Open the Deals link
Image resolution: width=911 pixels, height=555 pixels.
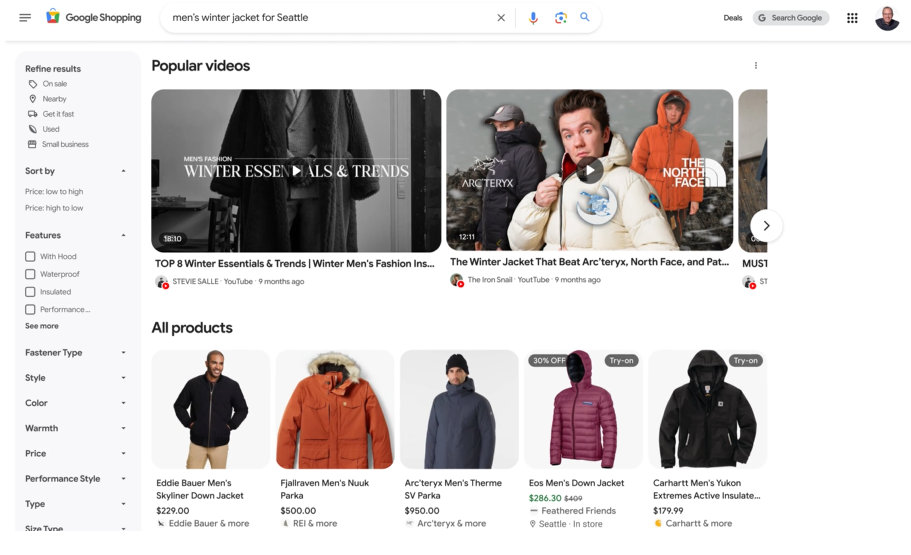733,18
